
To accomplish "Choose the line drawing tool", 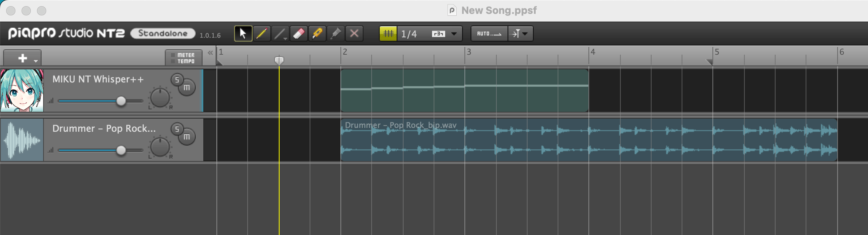I will point(280,34).
